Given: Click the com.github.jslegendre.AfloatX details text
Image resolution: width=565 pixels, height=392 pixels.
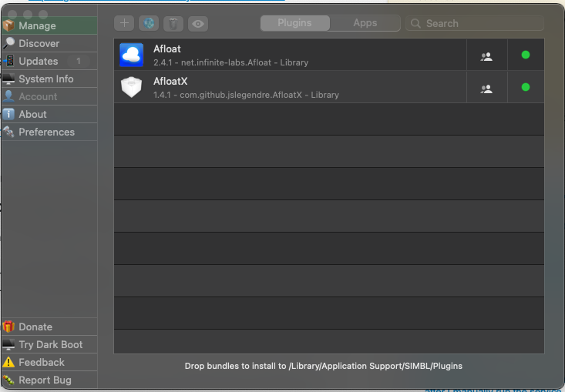Looking at the screenshot, I should point(246,95).
